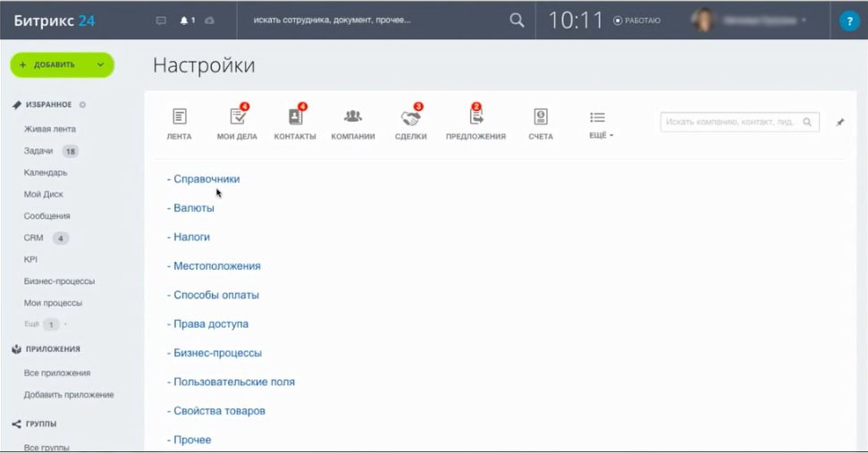The height and width of the screenshot is (453, 868).
Task: Expand the Ещё list menu
Action: [601, 124]
